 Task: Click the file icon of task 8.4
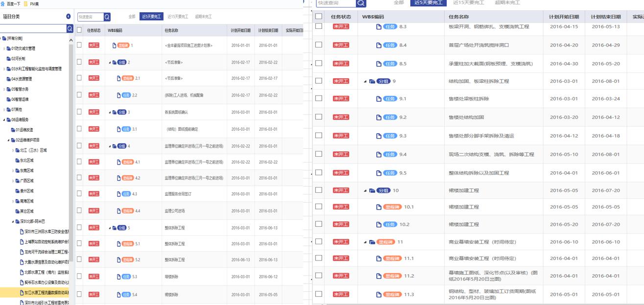click(379, 45)
